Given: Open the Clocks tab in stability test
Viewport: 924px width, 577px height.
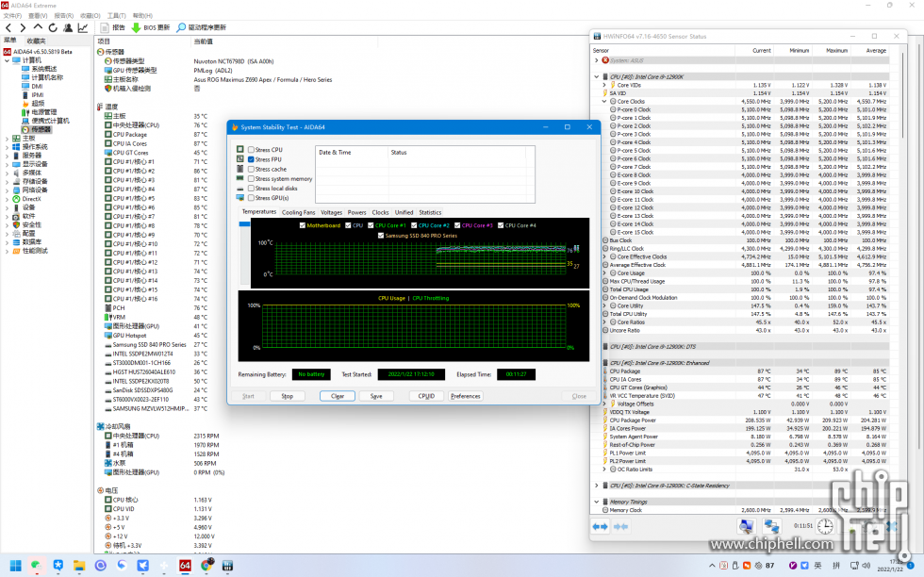Looking at the screenshot, I should pyautogui.click(x=380, y=213).
